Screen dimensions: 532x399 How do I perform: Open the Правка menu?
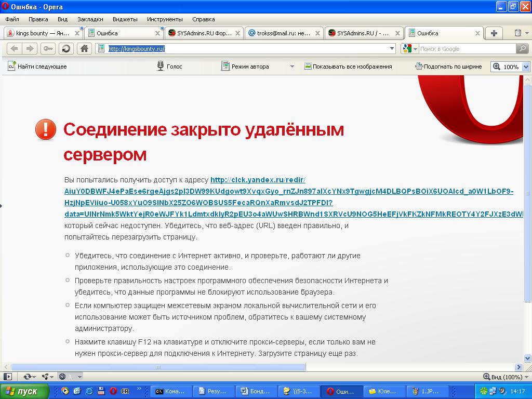coord(38,19)
